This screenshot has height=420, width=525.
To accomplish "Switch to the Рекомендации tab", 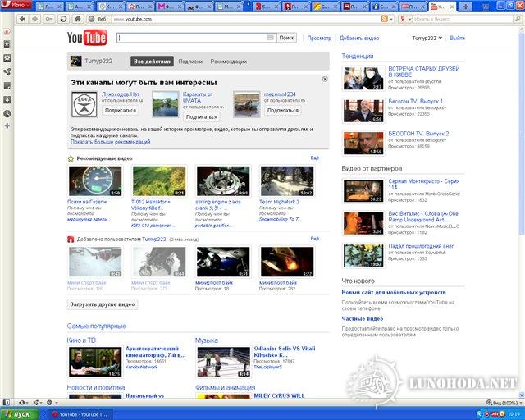I will click(x=228, y=62).
